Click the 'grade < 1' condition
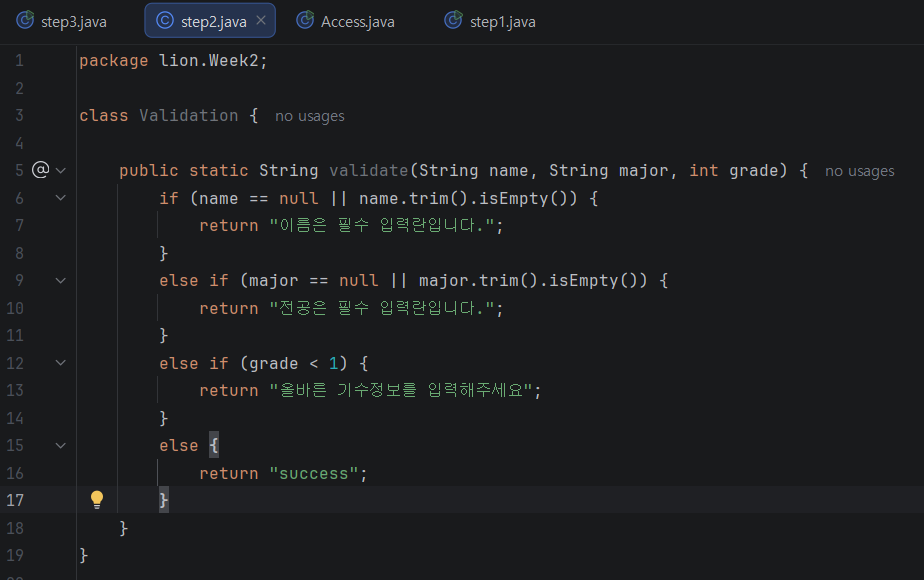924x580 pixels. pos(294,363)
